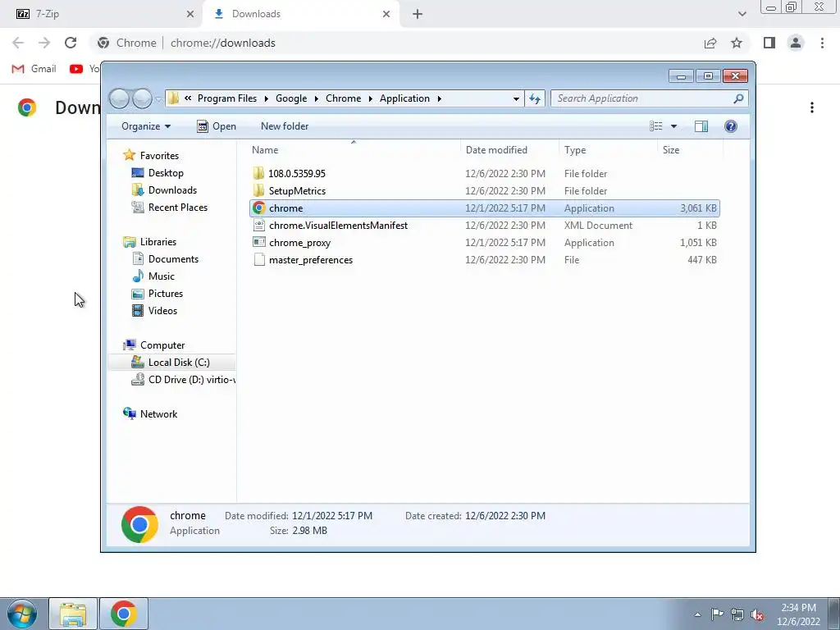This screenshot has height=630, width=840.
Task: Click Google in the address path
Action: [x=291, y=98]
